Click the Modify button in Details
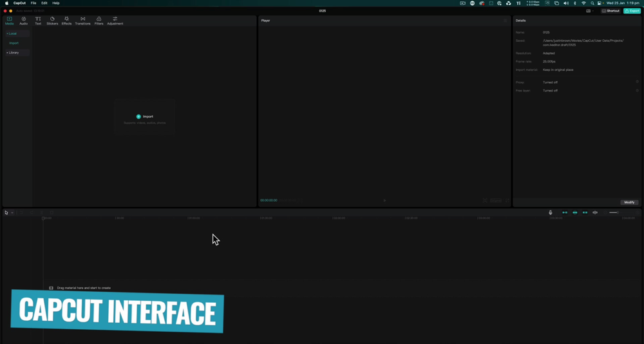The width and height of the screenshot is (644, 344). pos(629,202)
